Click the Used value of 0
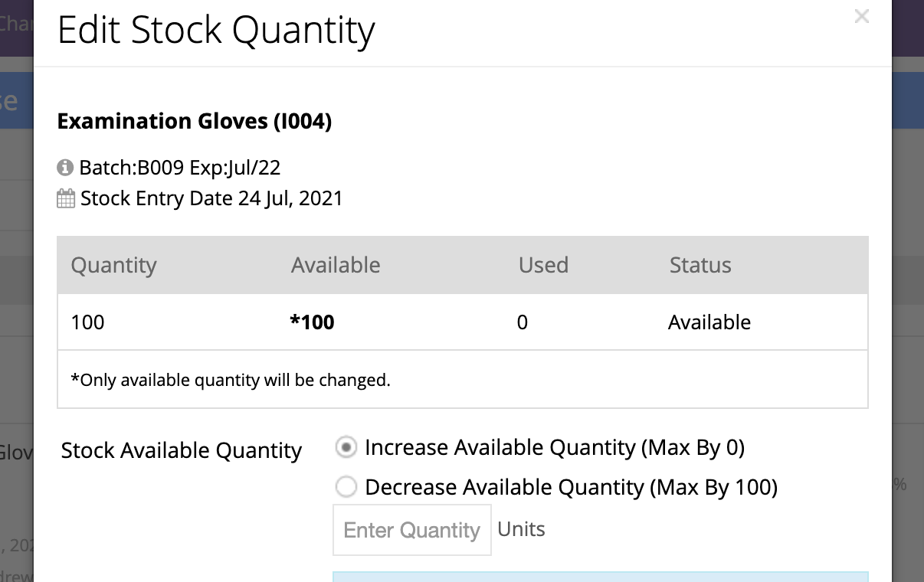This screenshot has height=582, width=924. click(523, 322)
